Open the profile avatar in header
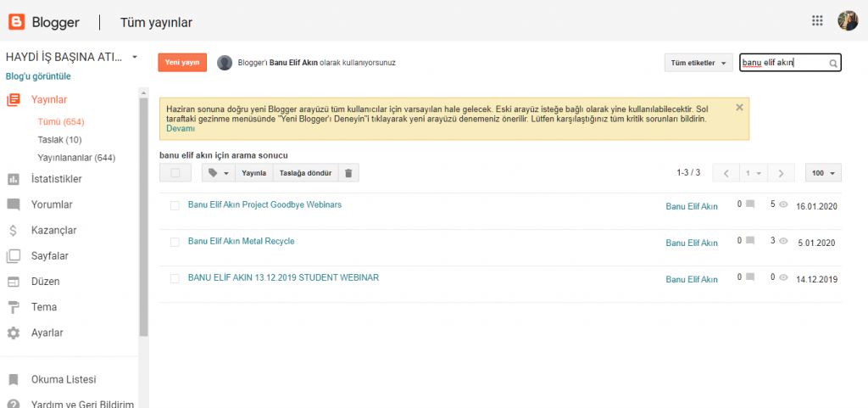 (x=848, y=21)
